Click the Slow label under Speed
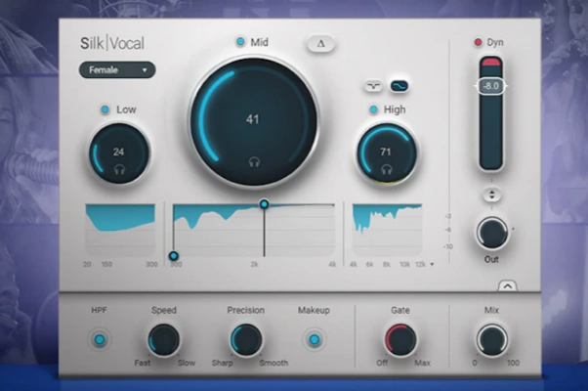Viewport: 588px width, 391px height. pyautogui.click(x=187, y=363)
